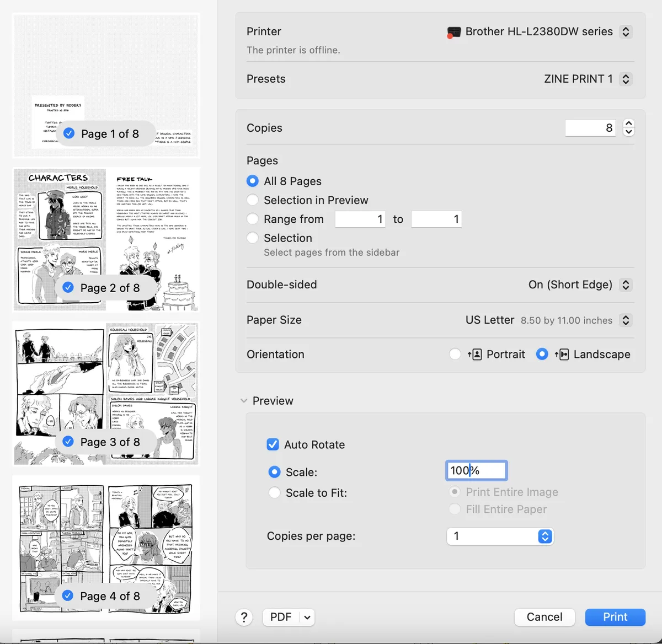The image size is (662, 644).
Task: Click the portrait orientation icon
Action: [x=475, y=355]
